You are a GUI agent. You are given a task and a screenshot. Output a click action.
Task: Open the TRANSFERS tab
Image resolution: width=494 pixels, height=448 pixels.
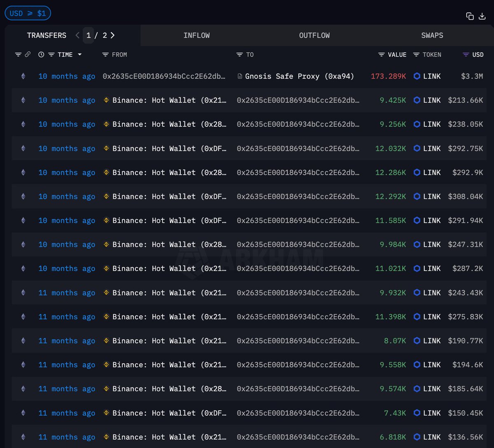[x=47, y=35]
